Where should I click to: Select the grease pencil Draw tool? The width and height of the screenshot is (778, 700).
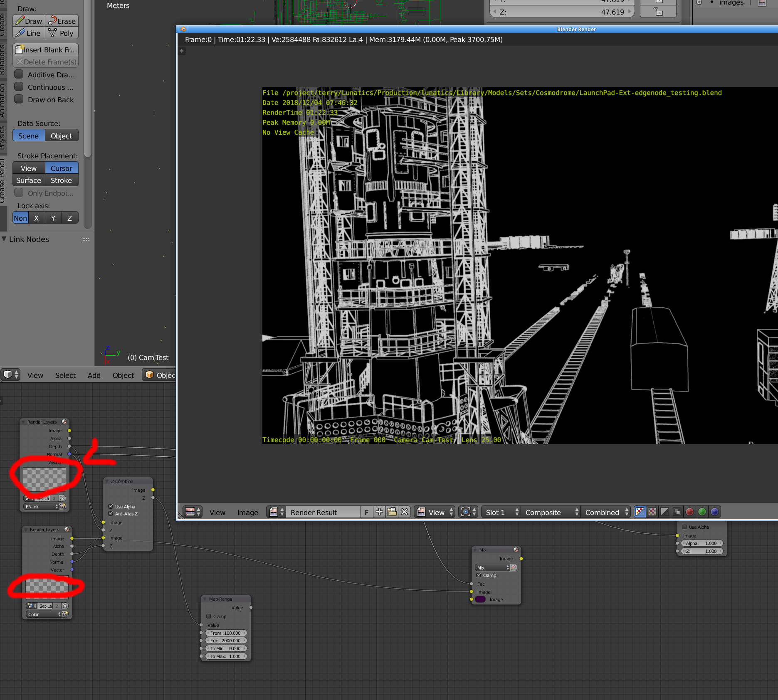tap(29, 21)
